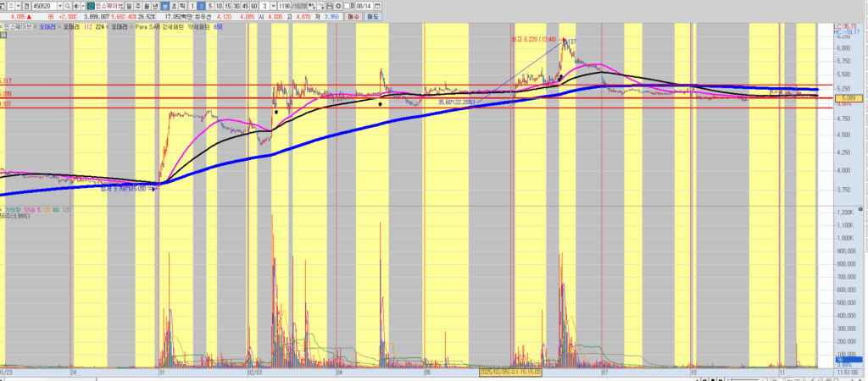Screen dimensions: 868x381
Task: Choose the 60-minute interval button
Action: pos(254,6)
